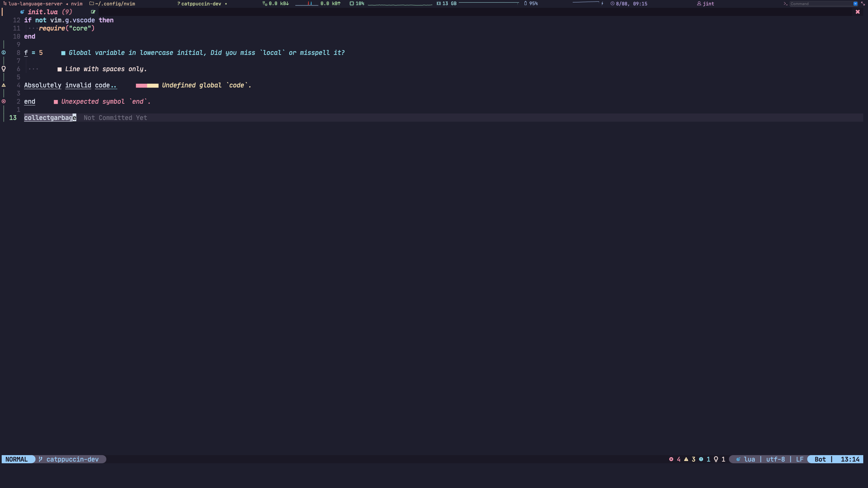The height and width of the screenshot is (488, 868).
Task: Click the ~/.config/nvim folder path
Action: 115,4
